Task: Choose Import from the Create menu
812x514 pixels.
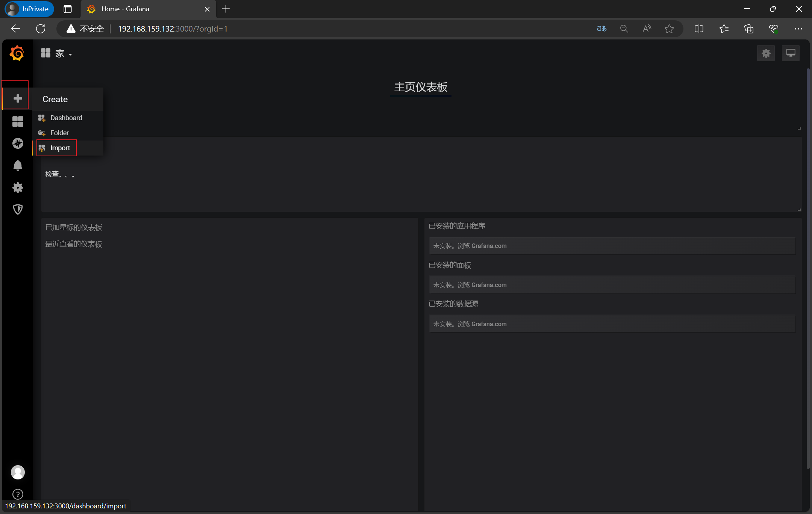Action: click(x=60, y=148)
